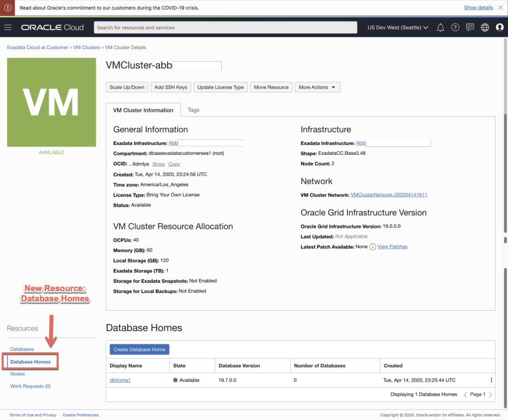Click the resources search field
Screen dimensions: 508x420
point(226,27)
